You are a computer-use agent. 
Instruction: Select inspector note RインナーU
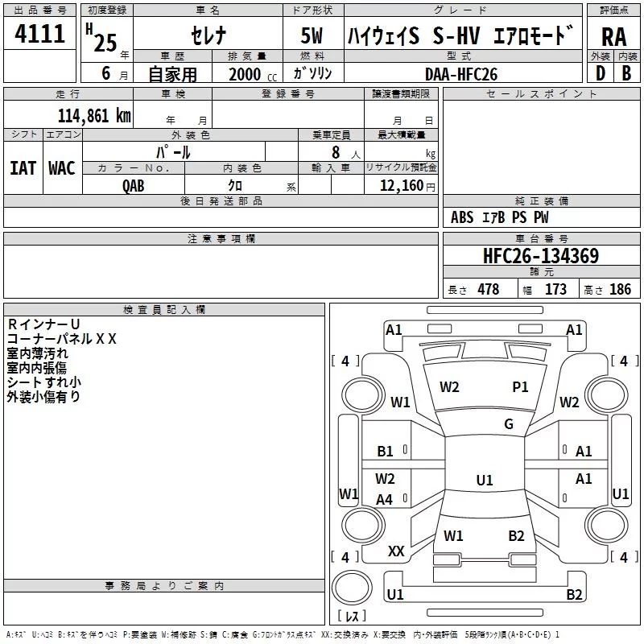43,324
